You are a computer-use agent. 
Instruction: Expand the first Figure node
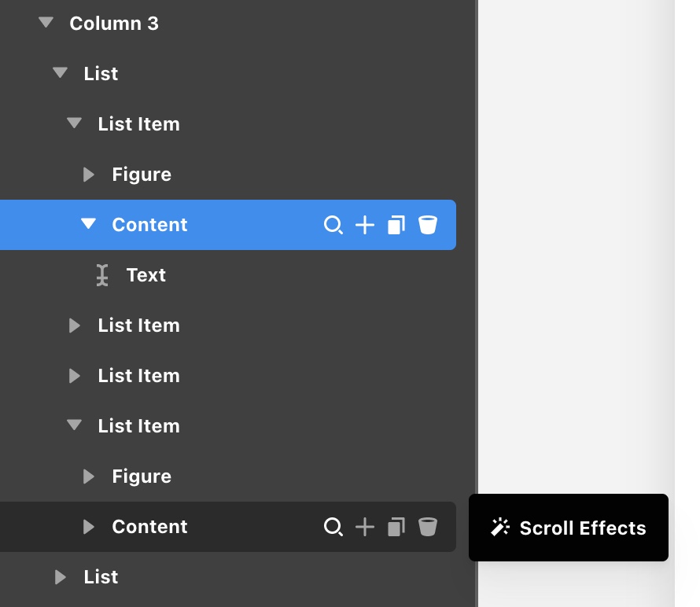click(89, 175)
